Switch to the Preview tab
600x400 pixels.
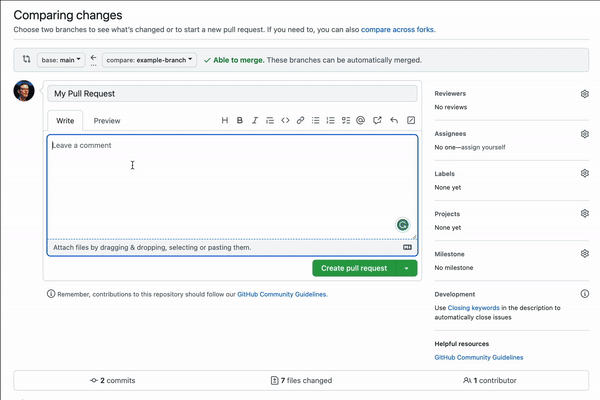107,121
